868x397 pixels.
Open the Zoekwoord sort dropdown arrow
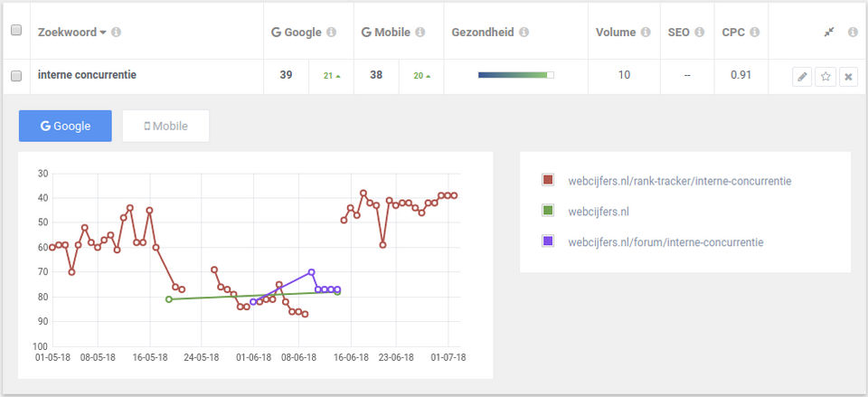pos(103,33)
